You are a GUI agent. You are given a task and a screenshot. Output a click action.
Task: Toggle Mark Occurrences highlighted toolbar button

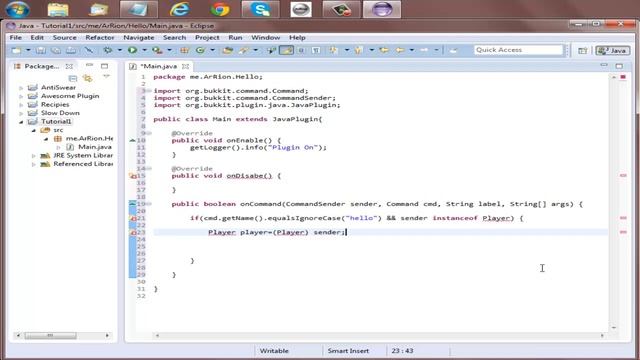[286, 50]
